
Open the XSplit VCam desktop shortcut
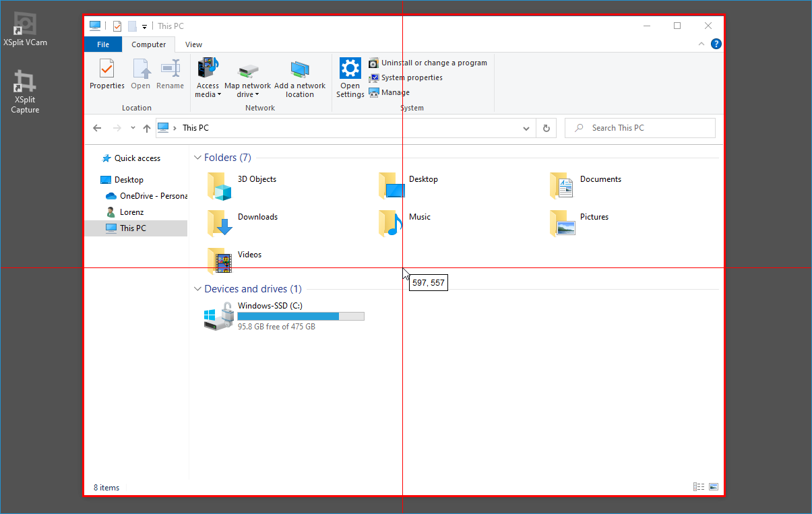(25, 30)
